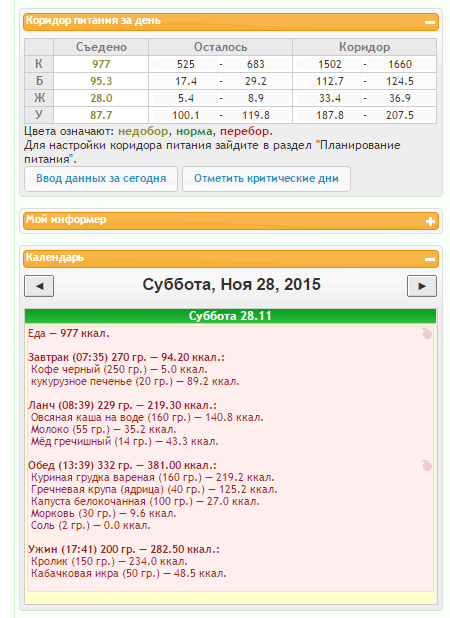The image size is (450, 618).
Task: Click the недобор color legend word
Action: click(x=143, y=131)
